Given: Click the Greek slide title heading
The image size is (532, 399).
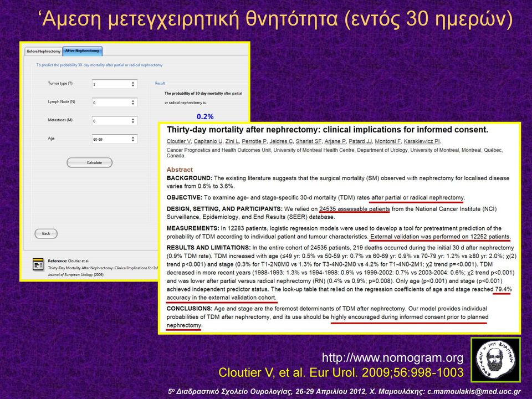Looking at the screenshot, I should pos(276,19).
